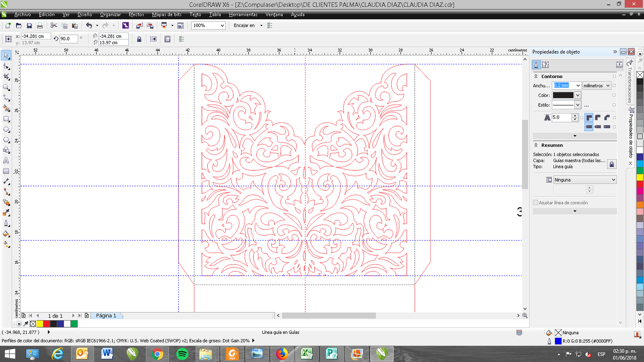The height and width of the screenshot is (362, 644).
Task: Select the Crop tool in toolbox
Action: point(6,77)
